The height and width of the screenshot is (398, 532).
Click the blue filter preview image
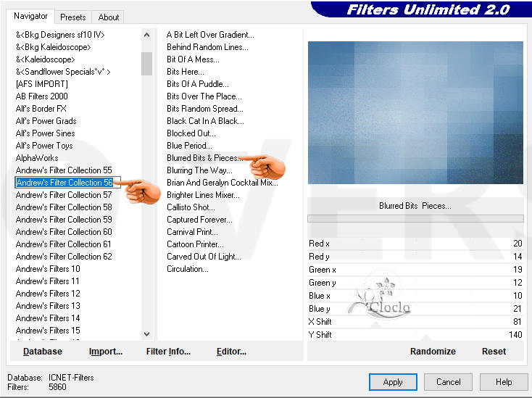click(415, 112)
